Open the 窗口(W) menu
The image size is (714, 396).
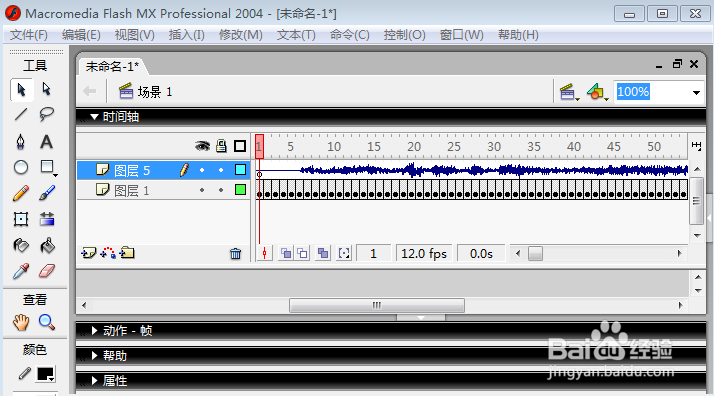tap(461, 35)
